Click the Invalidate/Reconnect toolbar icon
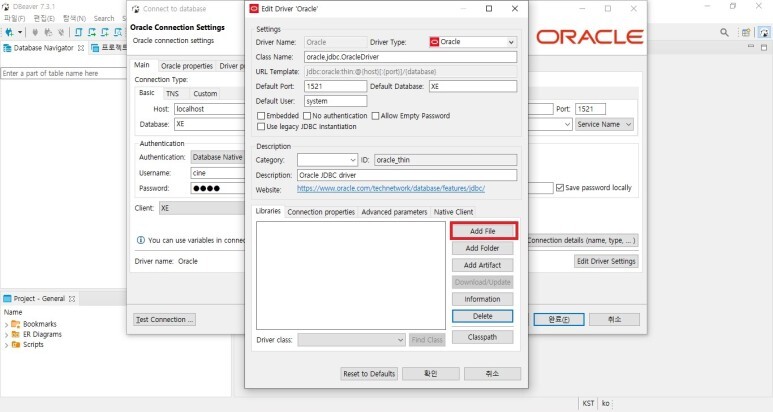The width and height of the screenshot is (773, 412). pos(48,33)
